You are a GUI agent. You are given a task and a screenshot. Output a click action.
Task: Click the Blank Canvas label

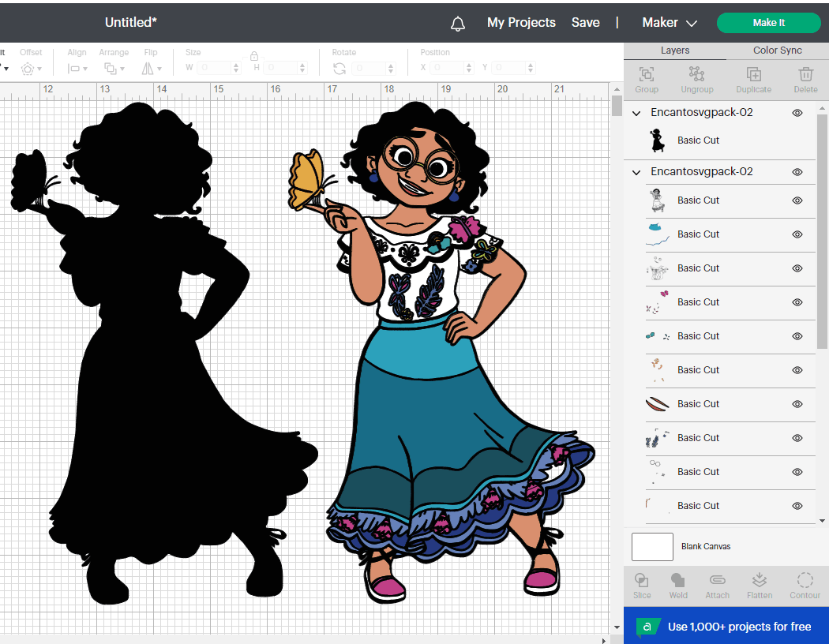tap(705, 546)
